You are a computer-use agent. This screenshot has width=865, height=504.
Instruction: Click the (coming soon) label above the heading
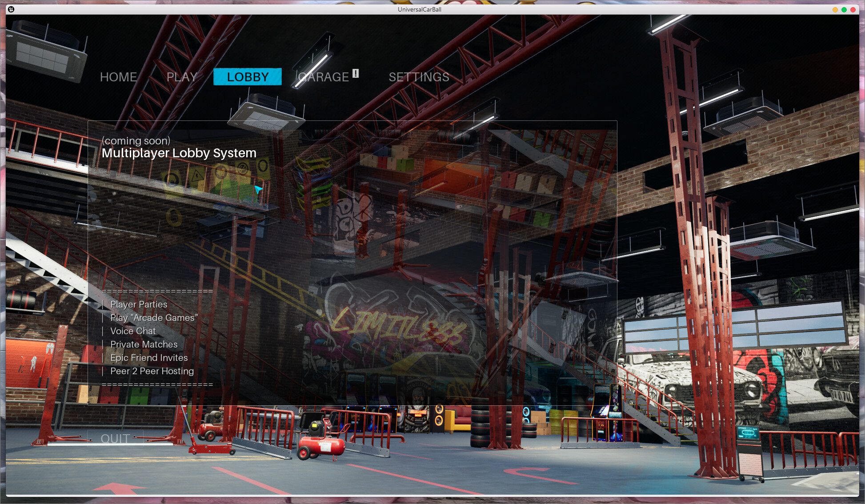pyautogui.click(x=136, y=141)
